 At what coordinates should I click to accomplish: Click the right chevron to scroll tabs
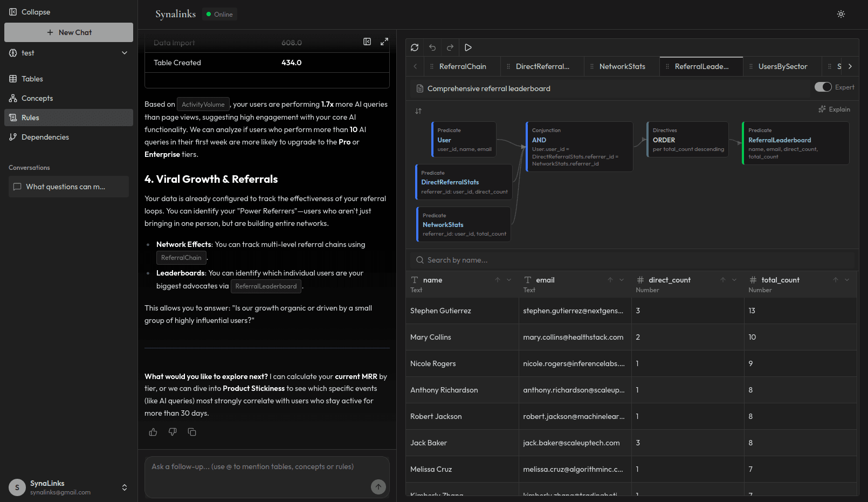coord(850,66)
